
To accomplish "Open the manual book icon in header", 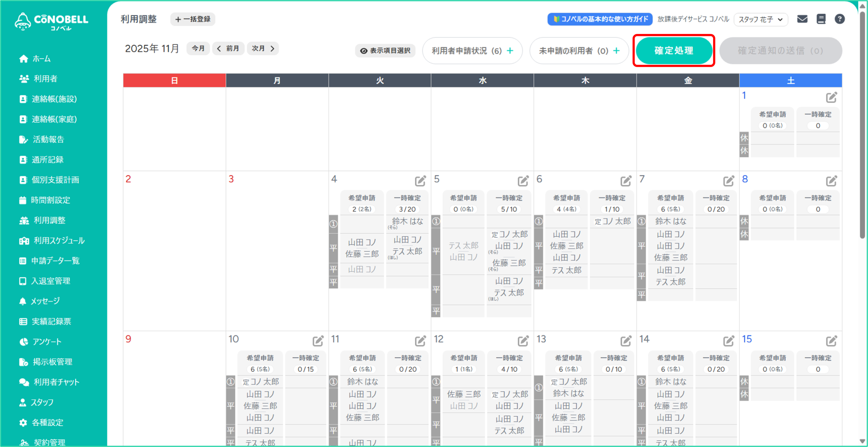I will [x=821, y=19].
